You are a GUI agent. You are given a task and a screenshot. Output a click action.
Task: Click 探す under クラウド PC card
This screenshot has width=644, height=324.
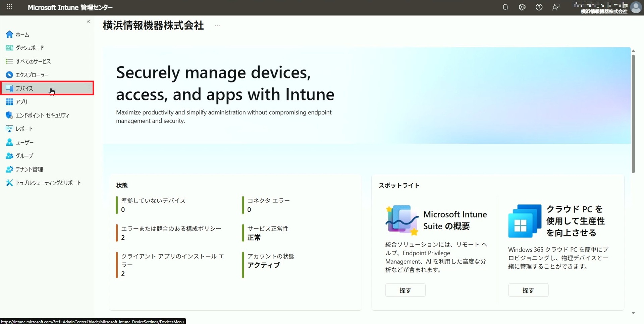click(x=528, y=290)
